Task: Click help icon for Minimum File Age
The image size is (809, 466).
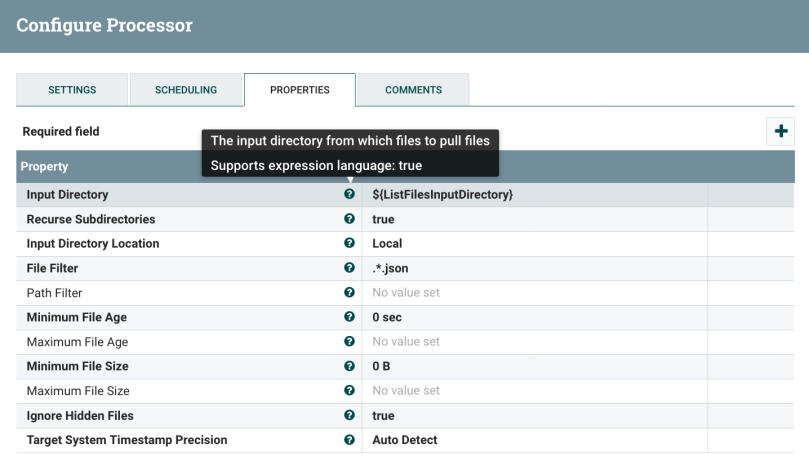Action: (349, 317)
